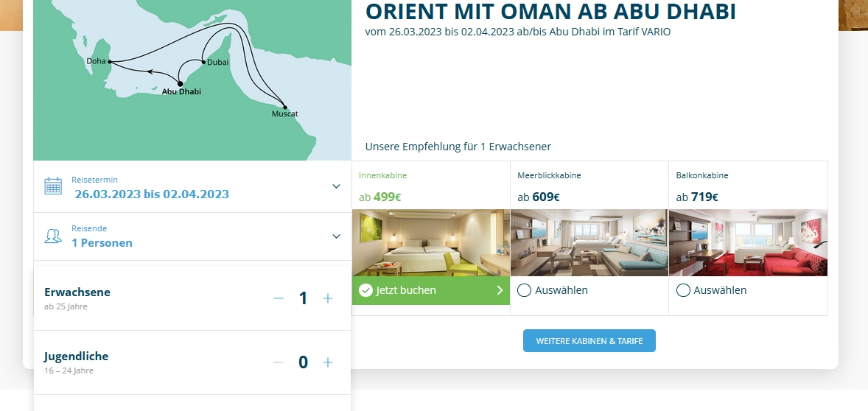This screenshot has width=868, height=411.
Task: Book the Innenkabine with Jetzt buchen
Action: [x=406, y=290]
